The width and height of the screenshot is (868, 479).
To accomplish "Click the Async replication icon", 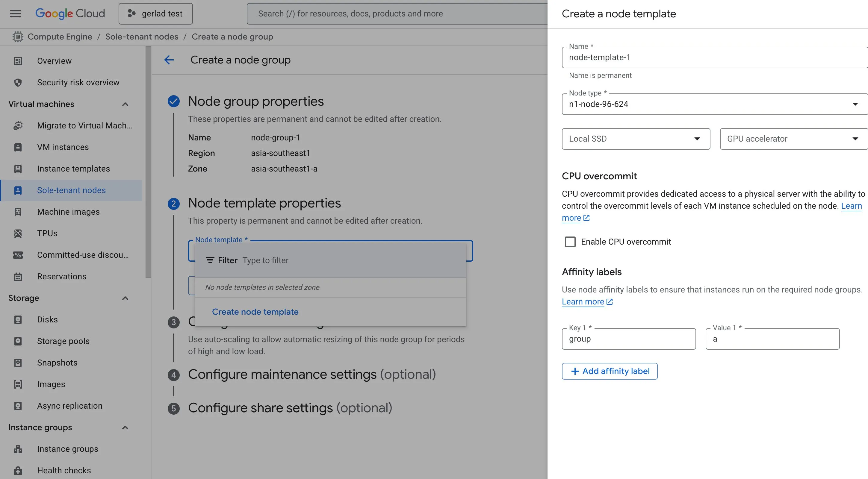I will click(x=18, y=406).
